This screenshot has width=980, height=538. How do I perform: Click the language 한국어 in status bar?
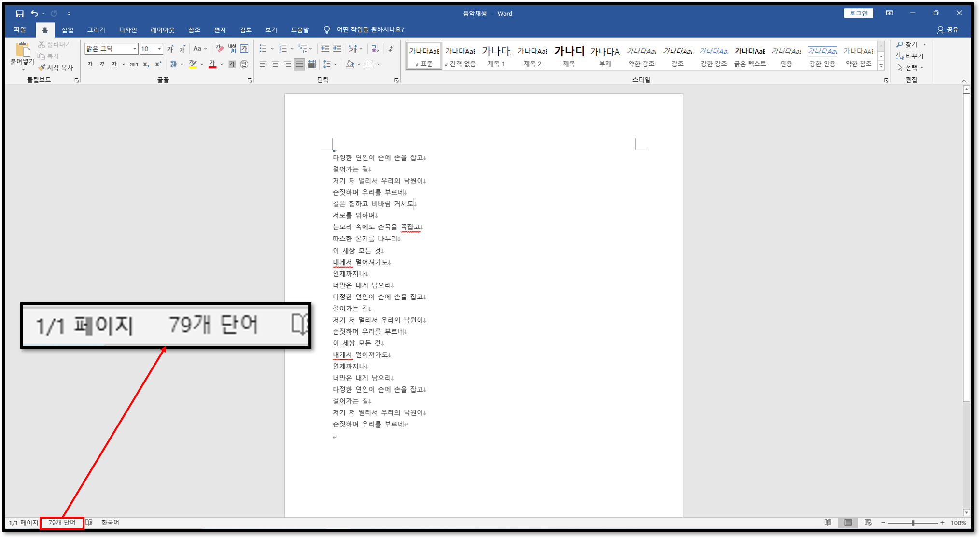click(x=110, y=523)
